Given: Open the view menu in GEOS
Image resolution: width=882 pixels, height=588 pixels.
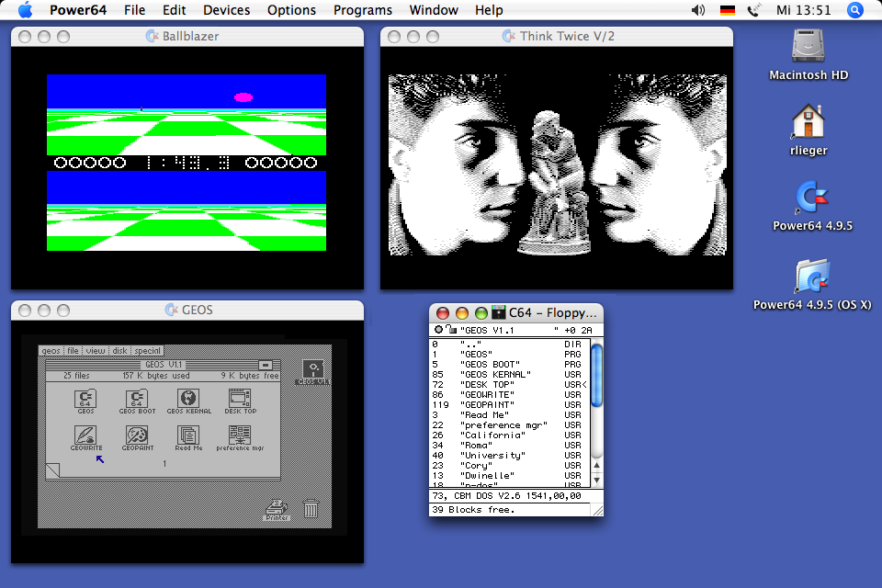Looking at the screenshot, I should [x=95, y=351].
